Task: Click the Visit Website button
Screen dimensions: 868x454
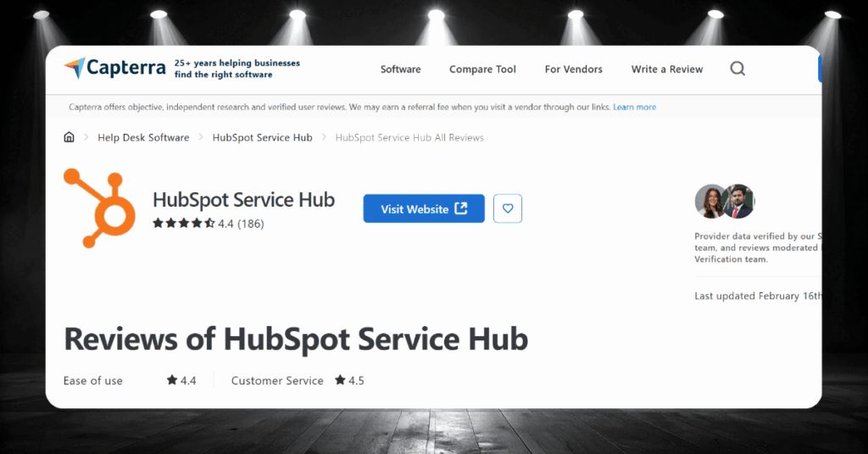Action: point(424,208)
